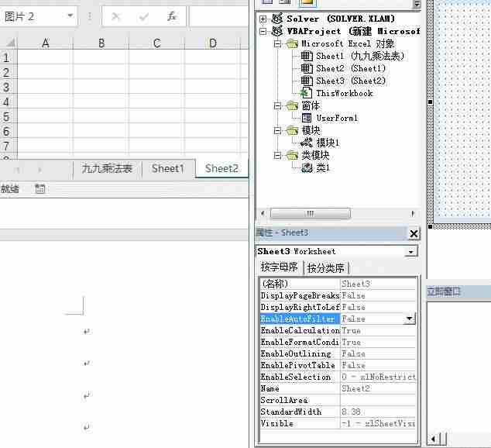Image resolution: width=491 pixels, height=448 pixels.
Task: Click next sheet navigation arrow
Action: click(39, 170)
